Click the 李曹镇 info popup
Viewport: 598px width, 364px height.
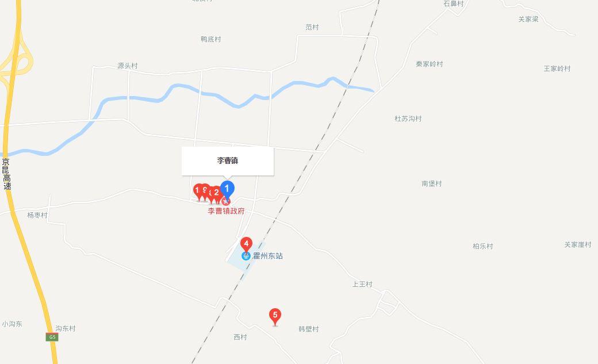pos(228,161)
